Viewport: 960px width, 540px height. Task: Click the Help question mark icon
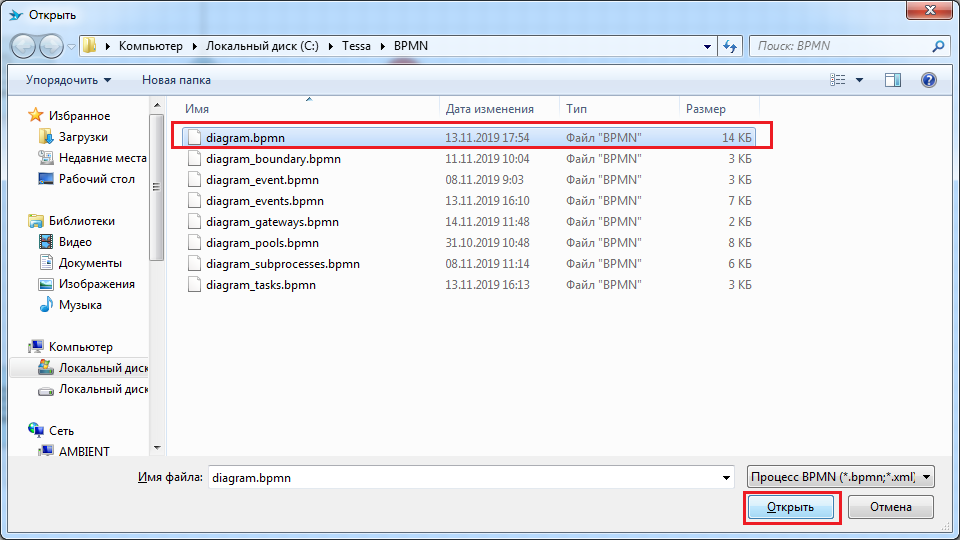click(928, 80)
